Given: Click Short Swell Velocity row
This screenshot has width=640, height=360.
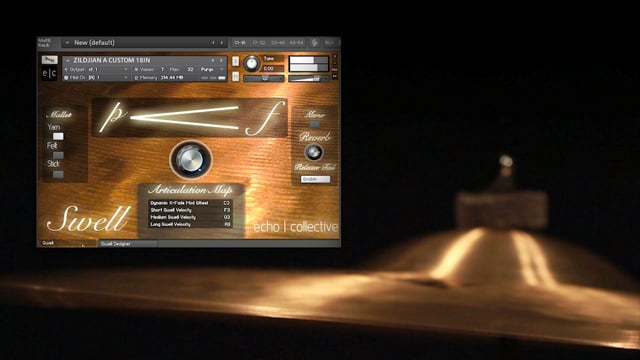Looking at the screenshot, I should coord(190,210).
